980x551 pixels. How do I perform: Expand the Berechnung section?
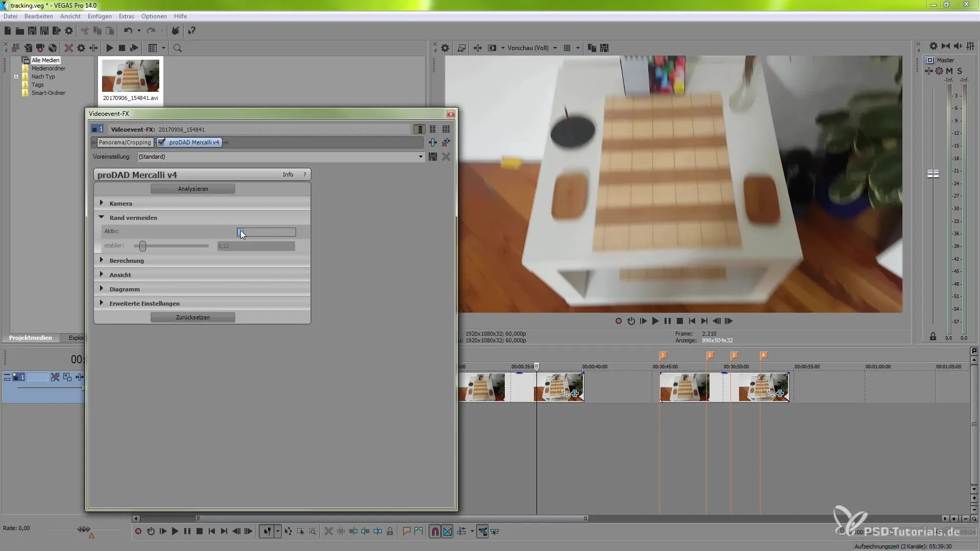coord(101,260)
